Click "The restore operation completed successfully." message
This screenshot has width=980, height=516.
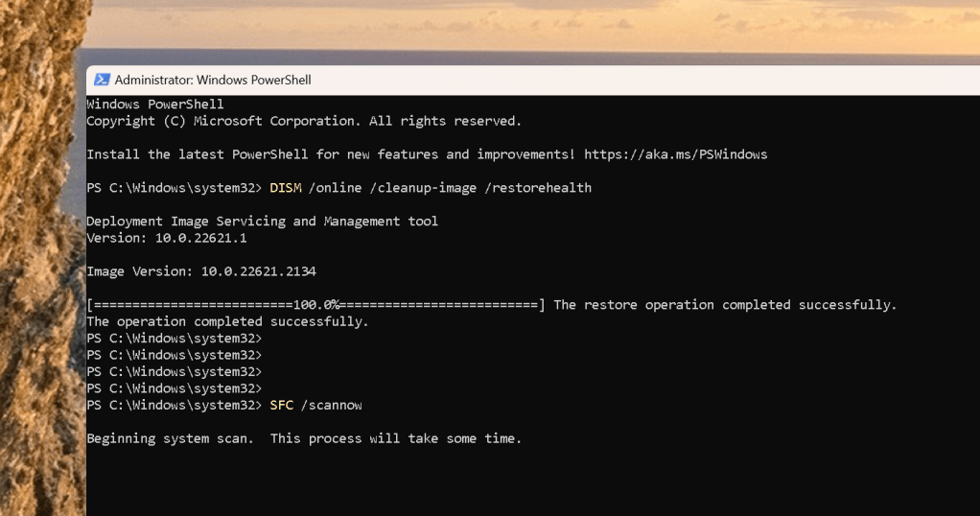click(725, 305)
